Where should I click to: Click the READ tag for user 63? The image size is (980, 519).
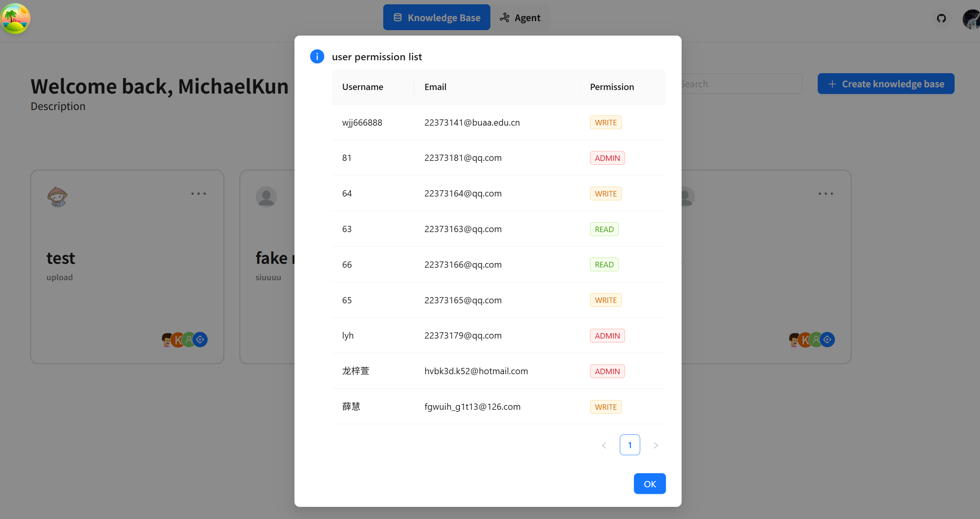coord(604,229)
